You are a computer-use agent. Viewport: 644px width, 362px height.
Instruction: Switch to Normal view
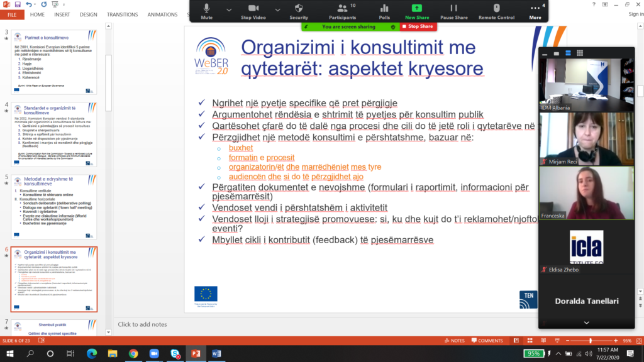click(516, 341)
